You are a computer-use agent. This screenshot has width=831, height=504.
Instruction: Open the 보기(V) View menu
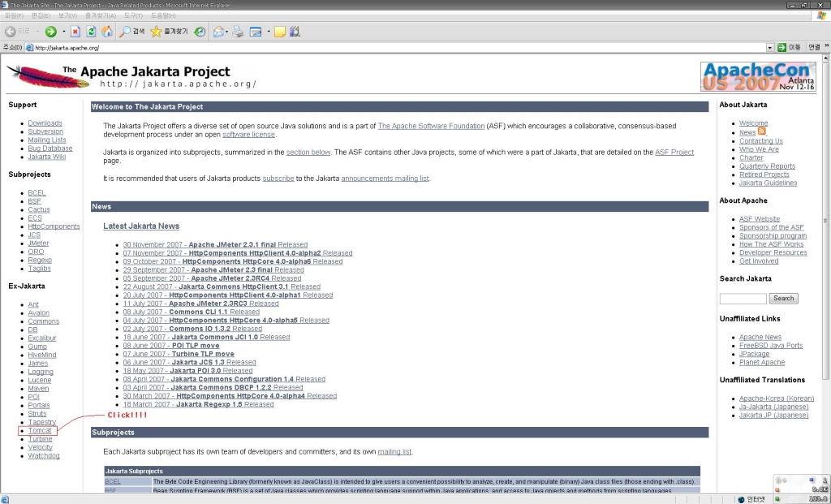(67, 16)
